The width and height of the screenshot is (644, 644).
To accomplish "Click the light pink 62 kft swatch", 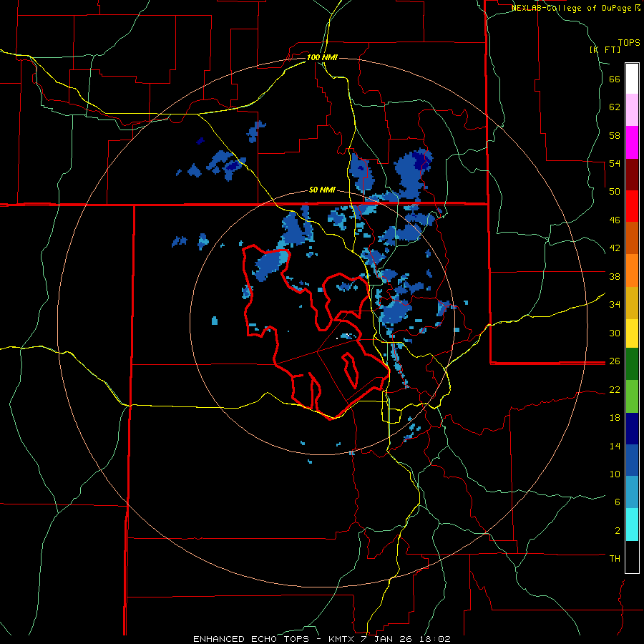I will pos(632,110).
